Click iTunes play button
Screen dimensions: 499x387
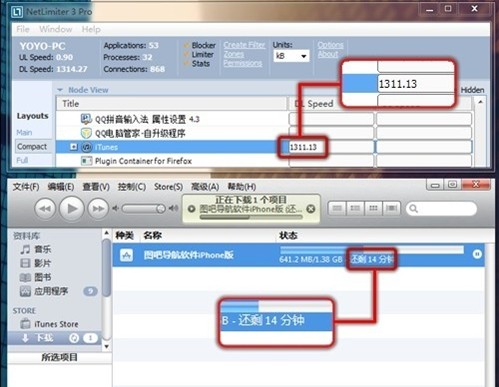pyautogui.click(x=71, y=209)
